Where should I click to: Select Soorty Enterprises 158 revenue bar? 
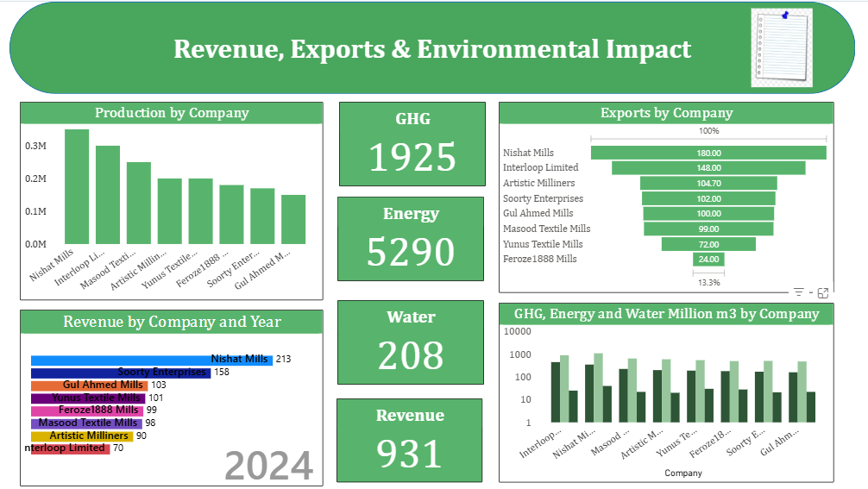121,373
